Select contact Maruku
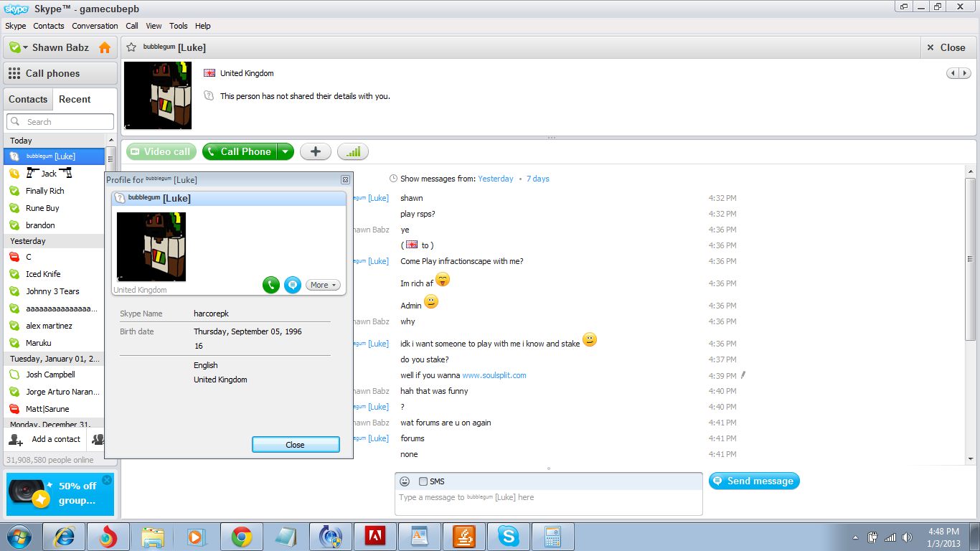This screenshot has width=980, height=551. 55,343
